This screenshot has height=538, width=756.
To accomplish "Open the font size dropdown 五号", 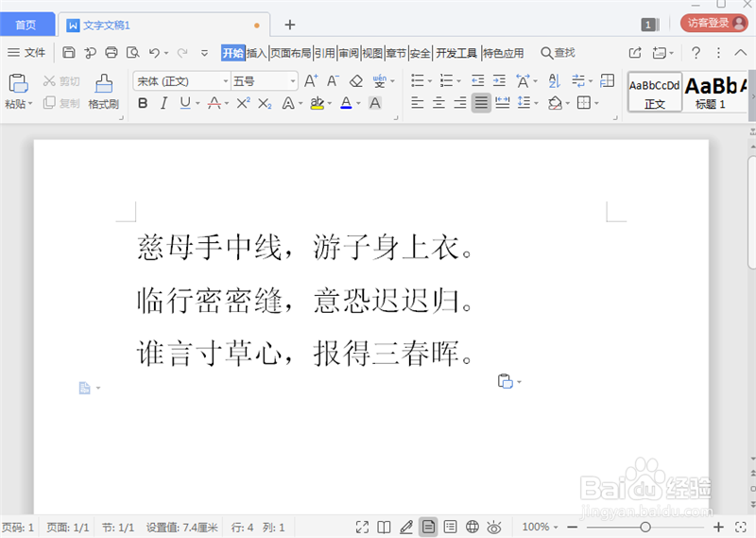I will tap(293, 81).
